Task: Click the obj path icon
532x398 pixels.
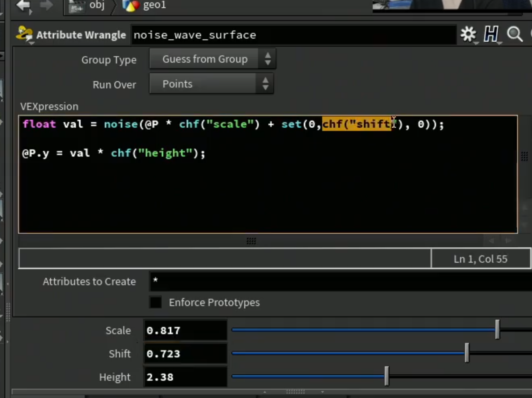Action: (76, 6)
